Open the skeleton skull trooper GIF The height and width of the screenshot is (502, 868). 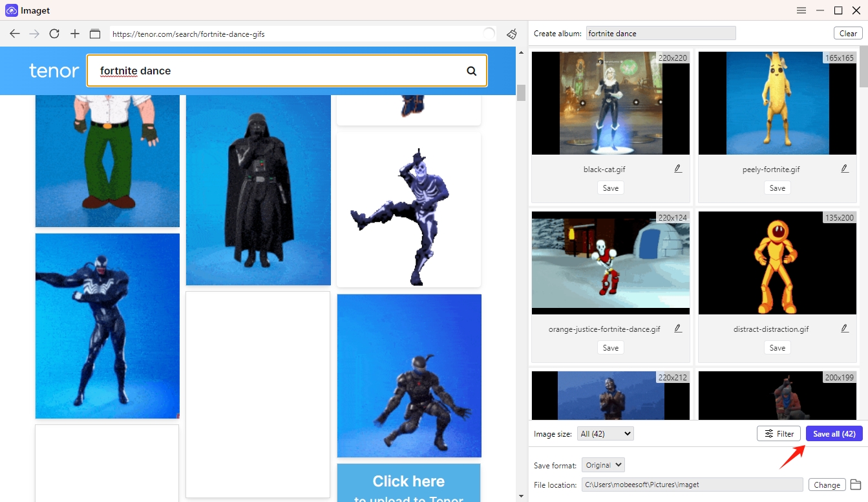tap(408, 210)
